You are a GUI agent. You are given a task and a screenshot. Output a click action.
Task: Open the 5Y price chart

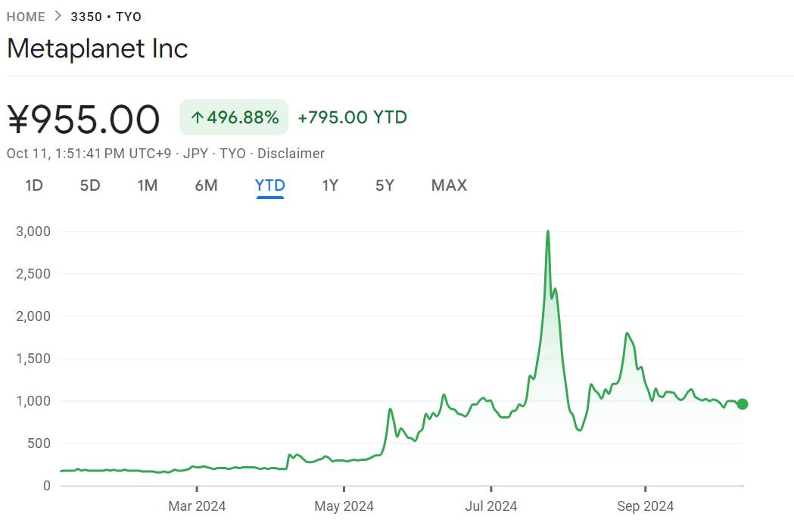(x=385, y=185)
